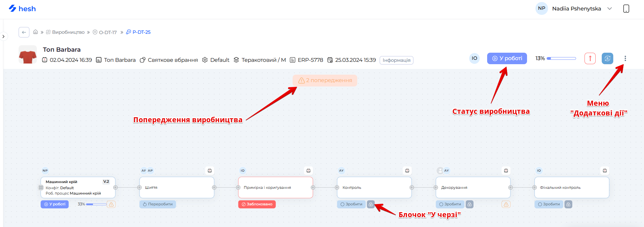Click the queue lock icon under Контроль
Screen dimensions: 644x227
[371, 204]
